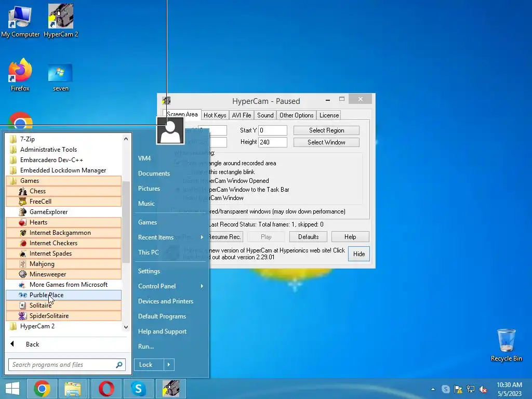Open the network tray icon

471,389
